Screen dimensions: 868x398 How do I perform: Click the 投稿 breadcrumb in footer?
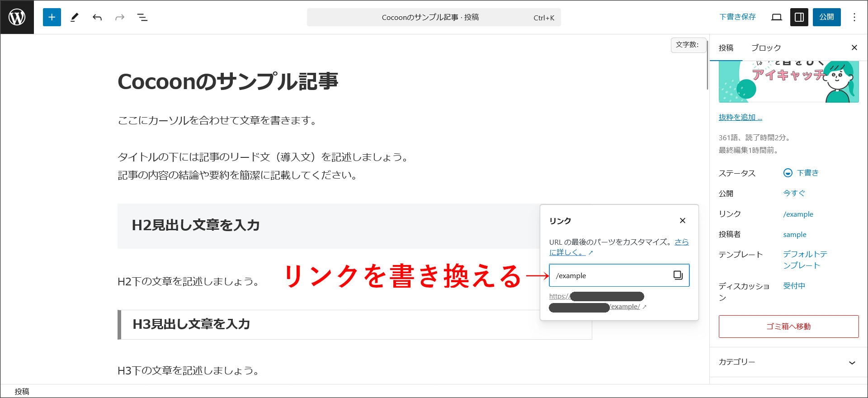coord(22,392)
